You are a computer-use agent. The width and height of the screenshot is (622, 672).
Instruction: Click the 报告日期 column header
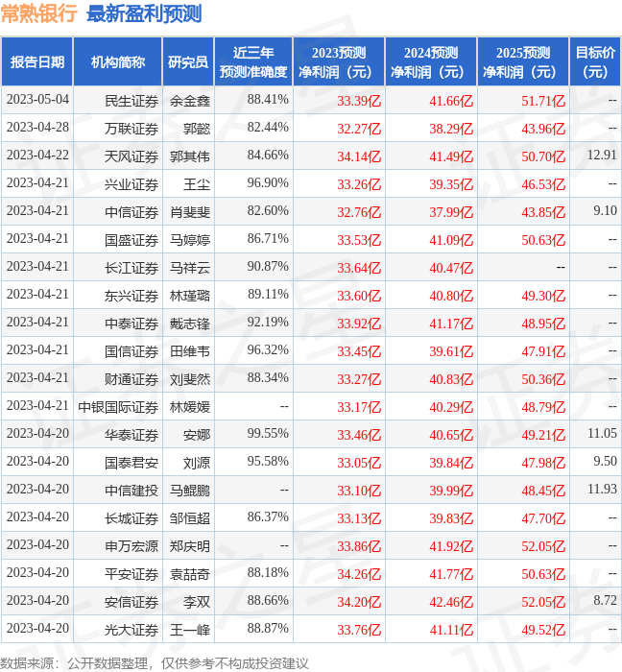(37, 62)
